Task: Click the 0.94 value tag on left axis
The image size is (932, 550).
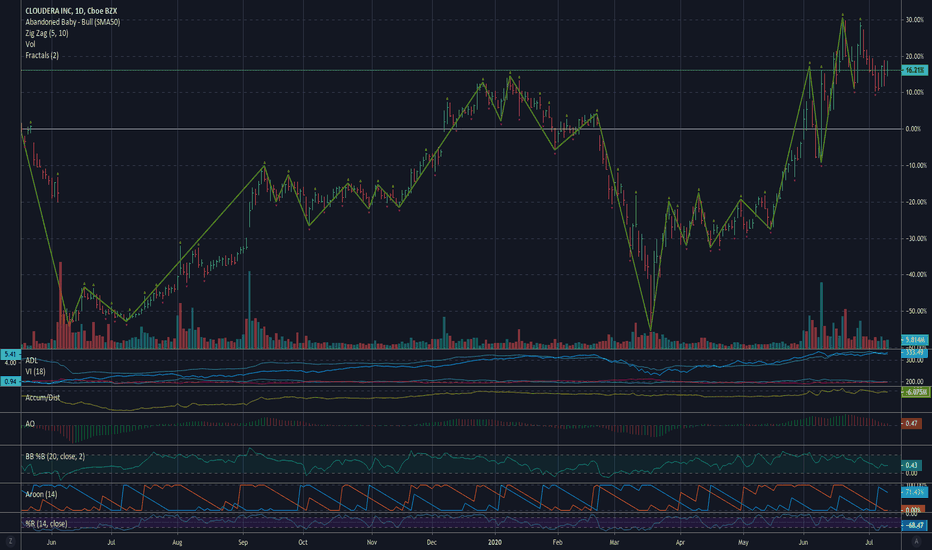Action: coord(10,381)
